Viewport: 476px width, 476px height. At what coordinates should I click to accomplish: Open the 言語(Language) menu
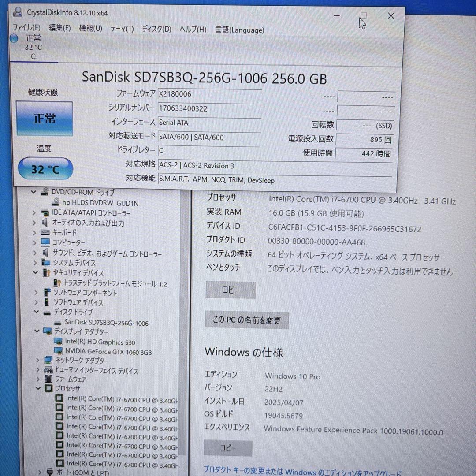coord(240,30)
